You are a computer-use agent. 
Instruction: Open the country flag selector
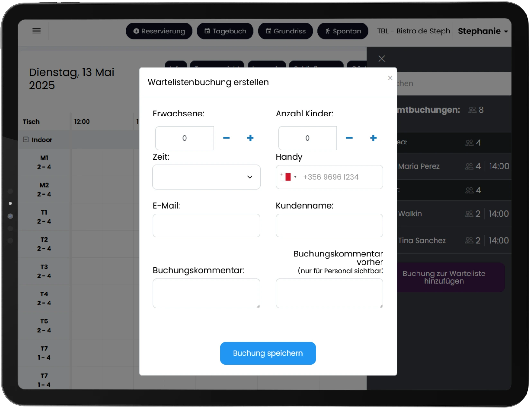click(x=288, y=177)
